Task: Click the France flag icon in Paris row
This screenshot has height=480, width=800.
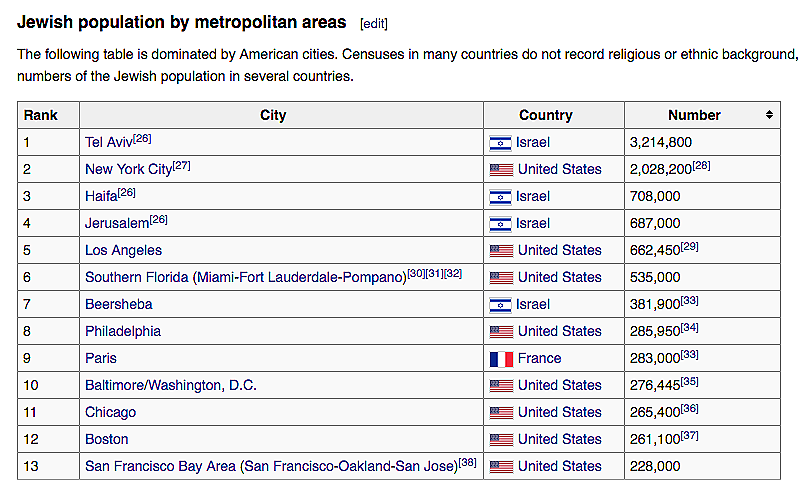Action: pos(500,359)
